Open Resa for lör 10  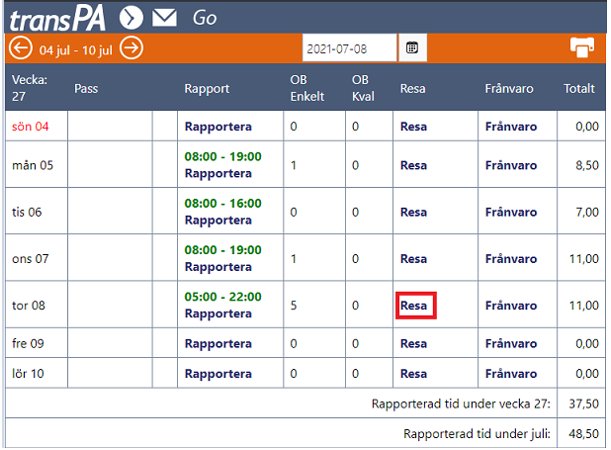[x=414, y=374]
